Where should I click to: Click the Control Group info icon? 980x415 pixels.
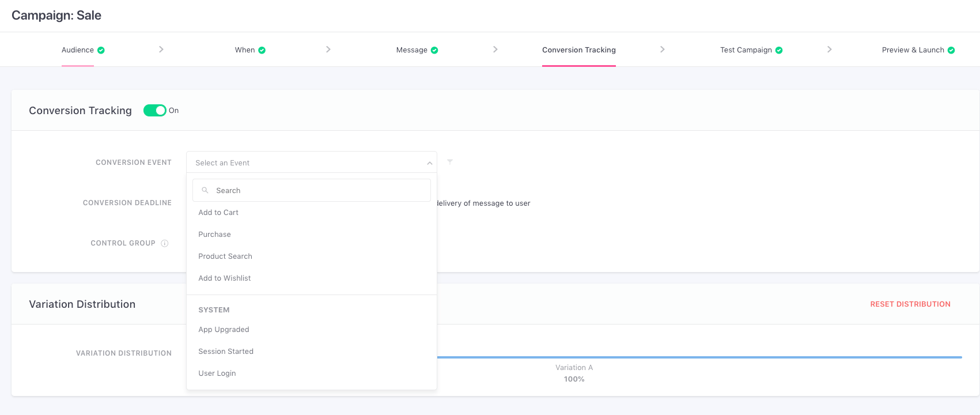pos(165,243)
